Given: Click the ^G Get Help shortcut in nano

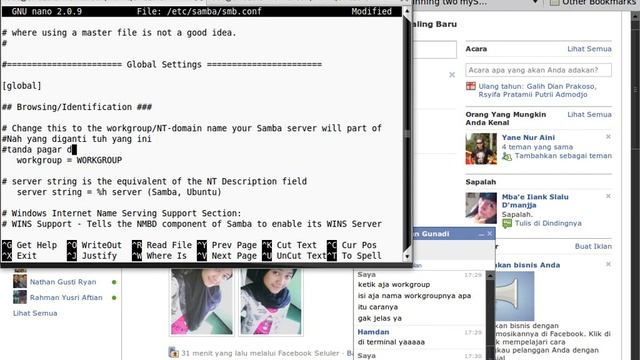Looking at the screenshot, I should pyautogui.click(x=29, y=245).
